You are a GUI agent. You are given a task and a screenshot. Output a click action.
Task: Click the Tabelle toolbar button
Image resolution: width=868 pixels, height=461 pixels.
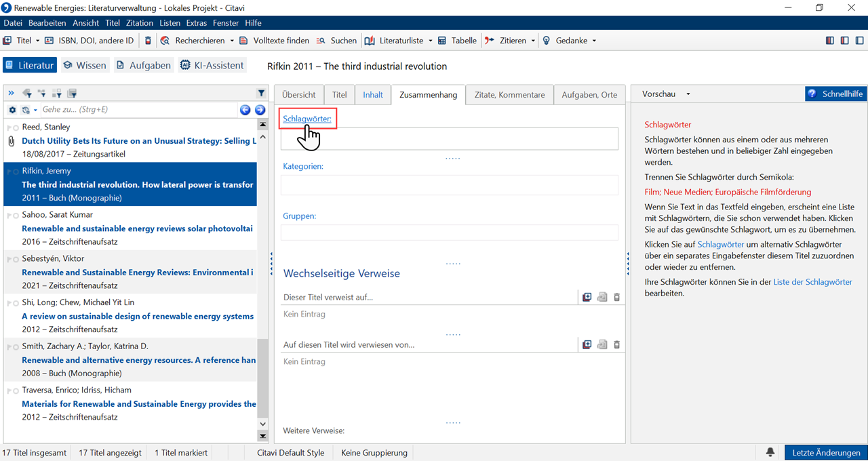(x=457, y=41)
